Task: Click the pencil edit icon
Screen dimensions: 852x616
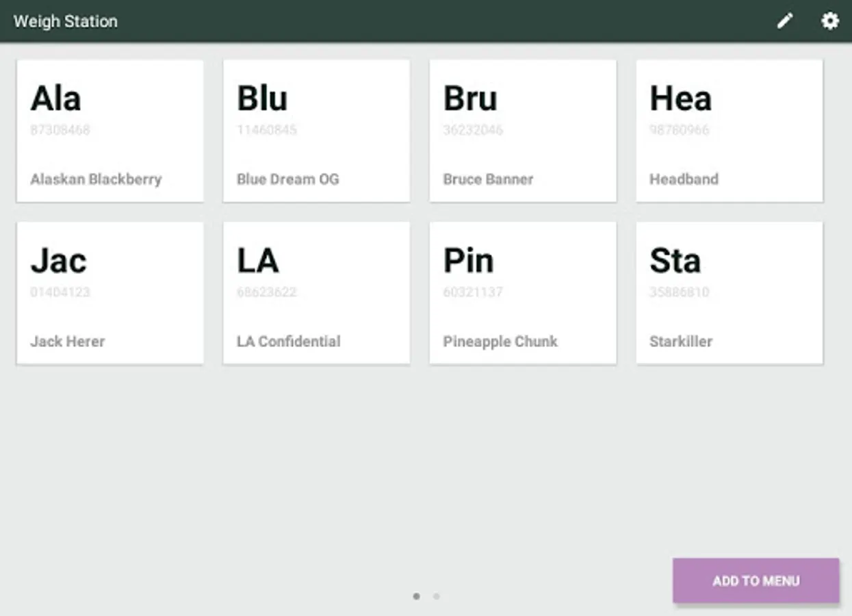Action: pos(784,21)
